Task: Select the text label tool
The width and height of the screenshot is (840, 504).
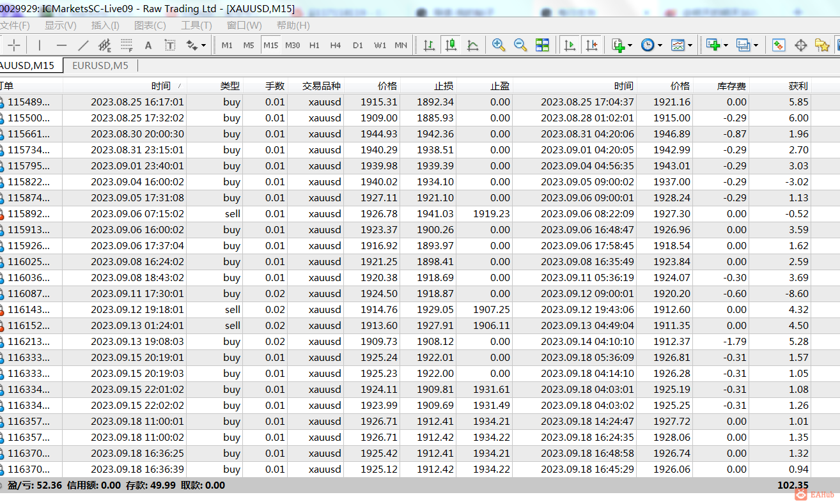Action: [170, 45]
